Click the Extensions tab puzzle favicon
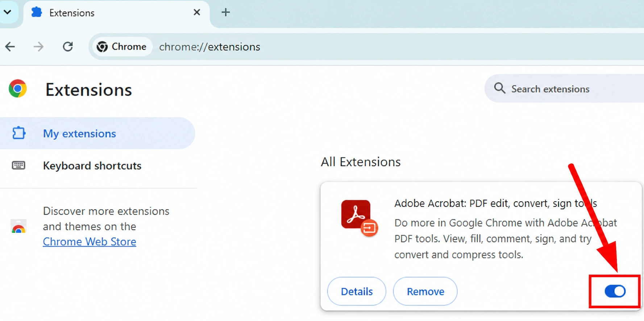This screenshot has width=644, height=321. [x=37, y=12]
